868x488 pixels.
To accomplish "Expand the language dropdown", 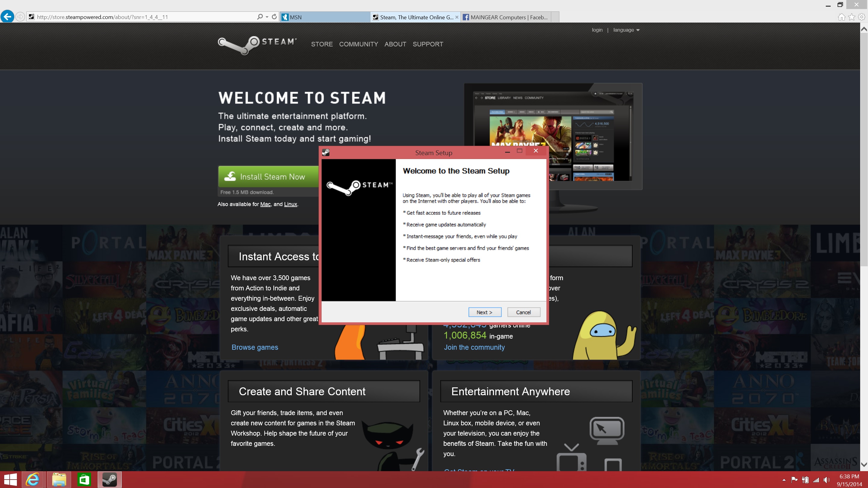I will pyautogui.click(x=626, y=30).
